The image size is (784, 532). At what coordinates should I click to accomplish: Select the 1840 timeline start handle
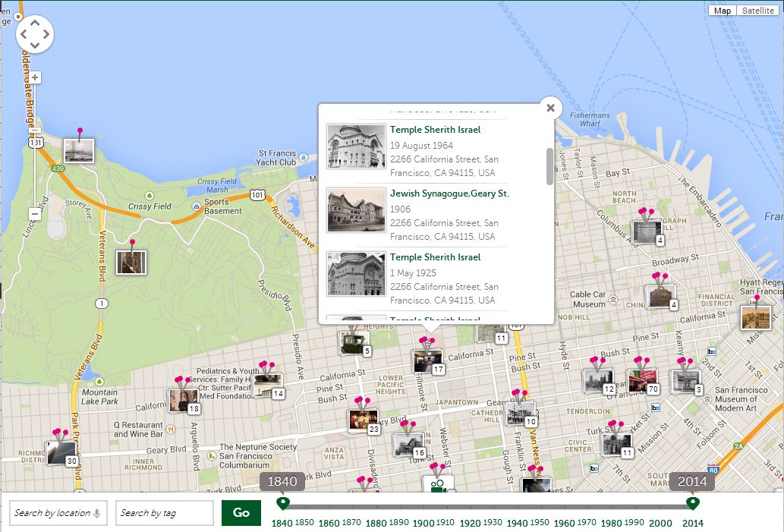click(283, 502)
